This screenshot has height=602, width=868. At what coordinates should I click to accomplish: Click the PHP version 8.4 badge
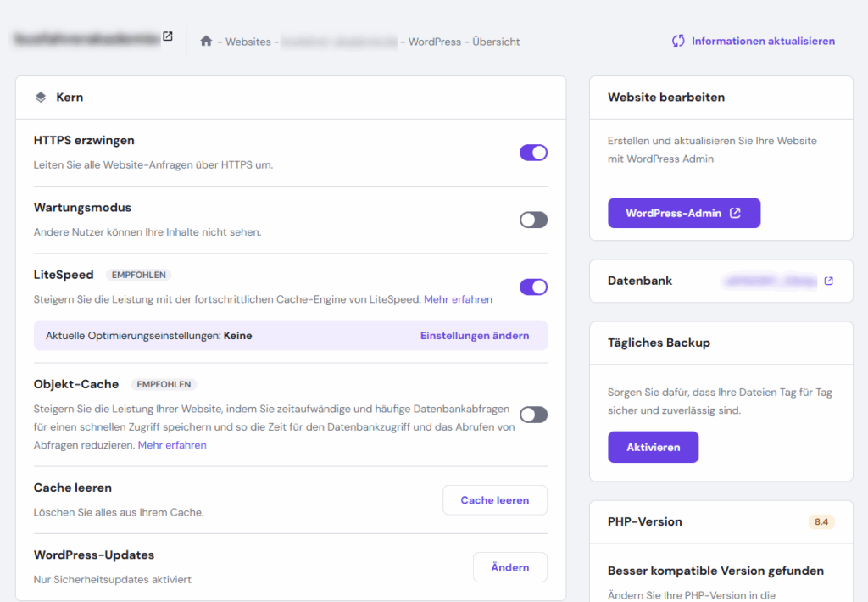pos(821,521)
